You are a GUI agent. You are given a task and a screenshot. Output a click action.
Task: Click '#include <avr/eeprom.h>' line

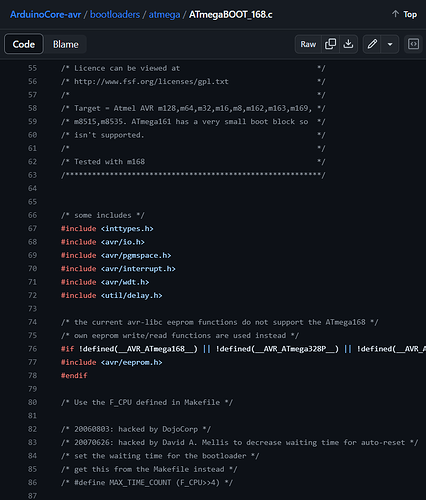point(112,362)
